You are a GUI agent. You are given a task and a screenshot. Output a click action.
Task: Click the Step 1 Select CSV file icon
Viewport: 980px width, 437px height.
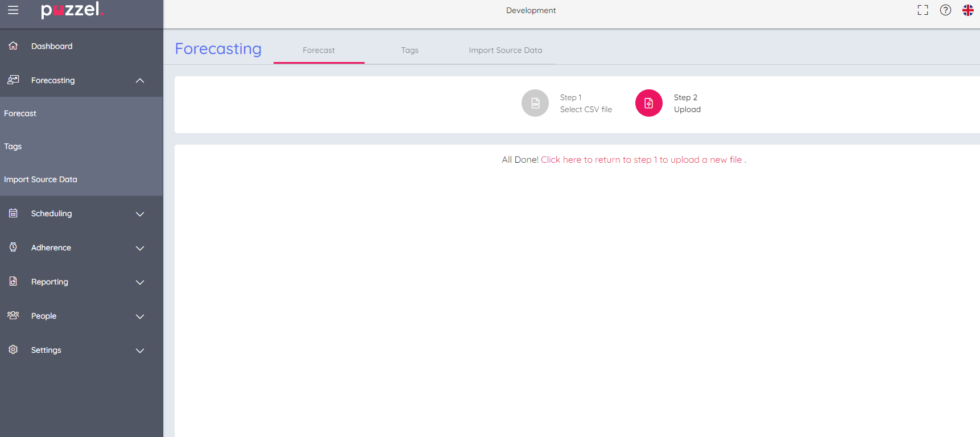[535, 103]
